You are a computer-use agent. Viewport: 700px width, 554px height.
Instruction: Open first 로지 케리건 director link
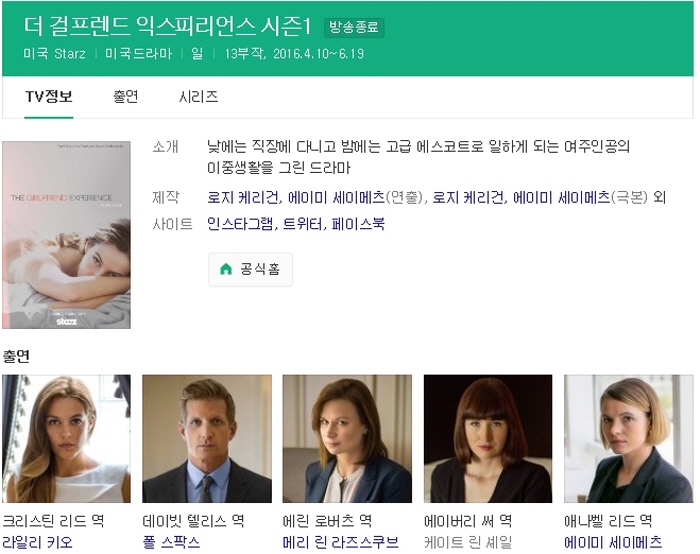click(x=242, y=197)
